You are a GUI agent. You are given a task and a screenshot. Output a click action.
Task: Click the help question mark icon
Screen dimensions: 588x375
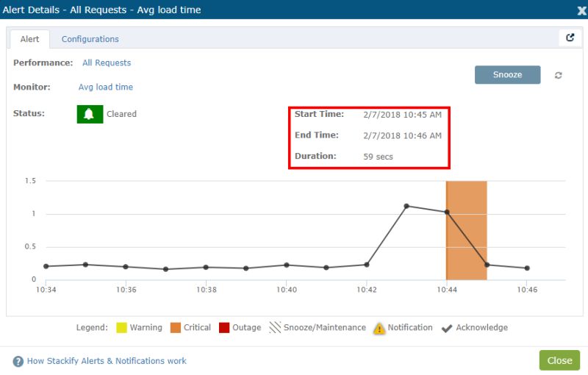point(18,361)
